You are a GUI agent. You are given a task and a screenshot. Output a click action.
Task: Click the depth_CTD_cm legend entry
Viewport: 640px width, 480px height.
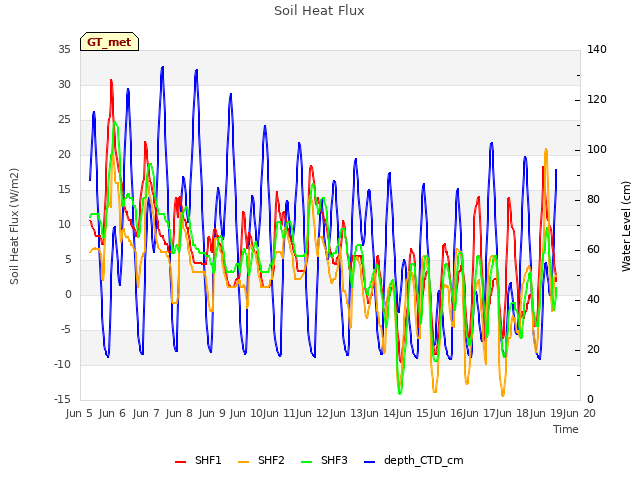[x=413, y=460]
